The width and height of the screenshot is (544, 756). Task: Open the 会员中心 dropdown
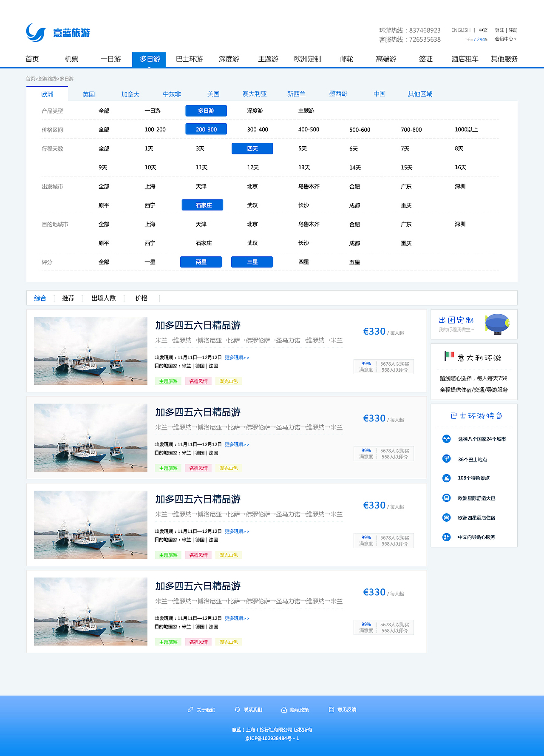click(x=506, y=39)
